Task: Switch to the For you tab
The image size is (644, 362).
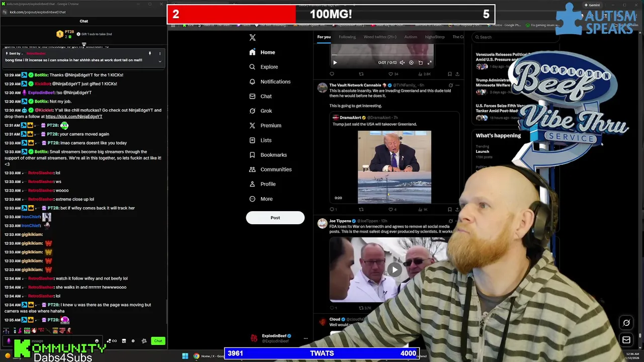Action: tap(324, 37)
